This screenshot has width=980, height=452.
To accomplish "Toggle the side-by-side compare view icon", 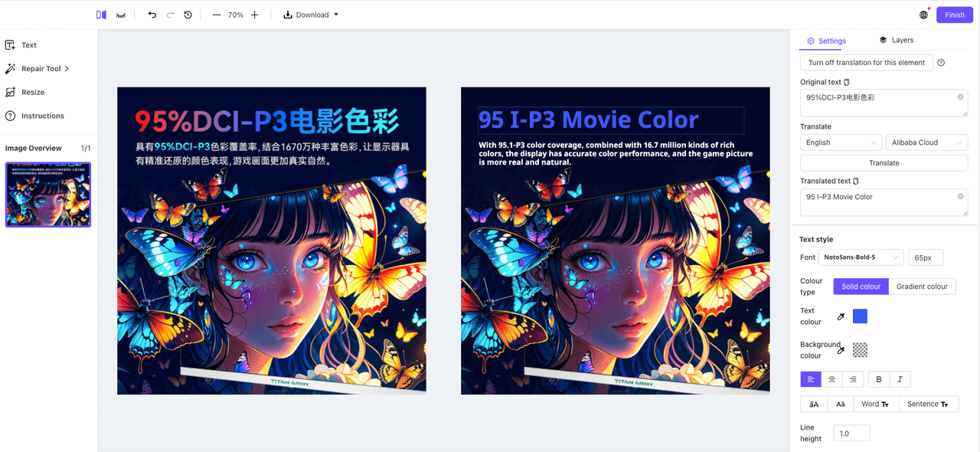I will (101, 15).
